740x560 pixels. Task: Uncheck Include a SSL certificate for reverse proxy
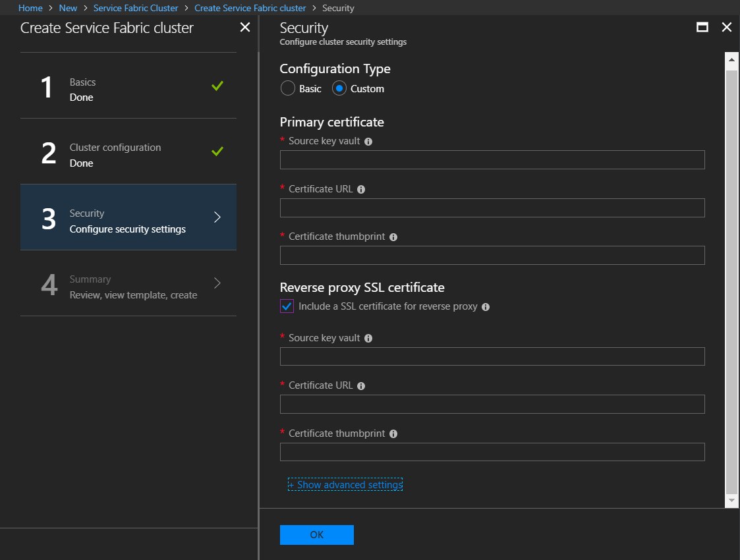pyautogui.click(x=287, y=306)
